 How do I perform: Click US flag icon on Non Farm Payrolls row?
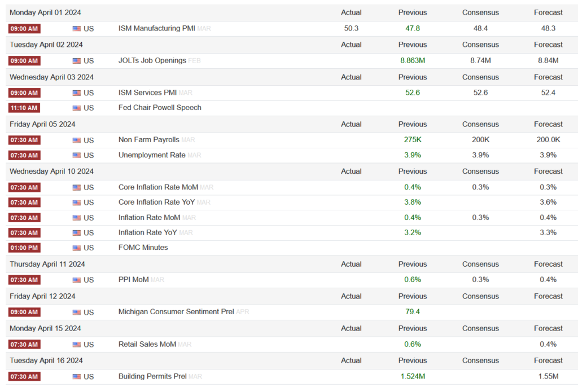(x=76, y=140)
